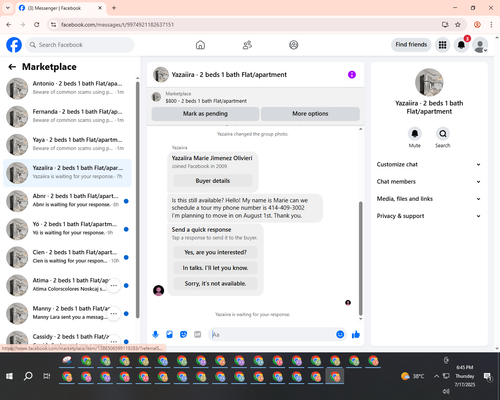This screenshot has height=400, width=500.
Task: Send a voice clip with microphone icon
Action: coord(155,334)
